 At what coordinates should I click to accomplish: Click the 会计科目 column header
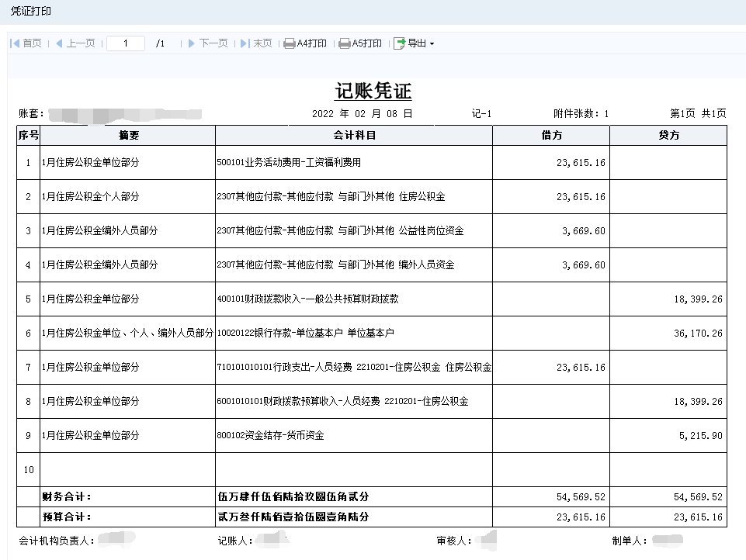pyautogui.click(x=354, y=136)
